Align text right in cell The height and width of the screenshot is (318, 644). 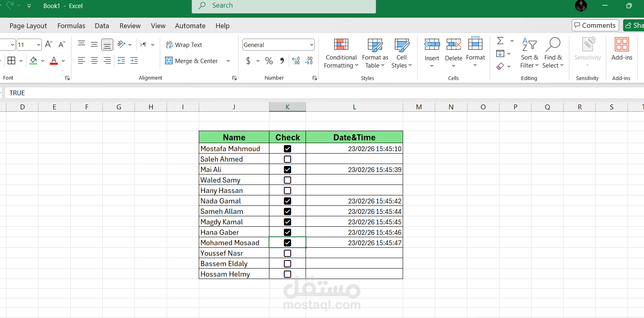107,61
